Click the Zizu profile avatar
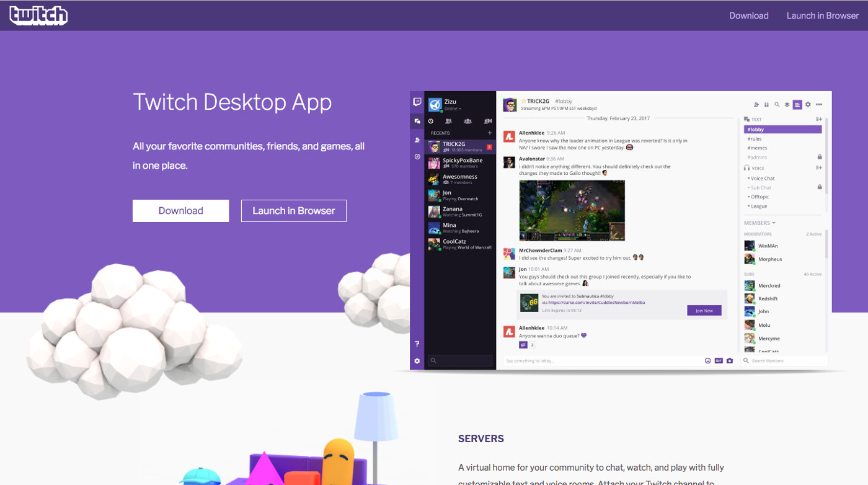This screenshot has height=485, width=868. coord(435,104)
